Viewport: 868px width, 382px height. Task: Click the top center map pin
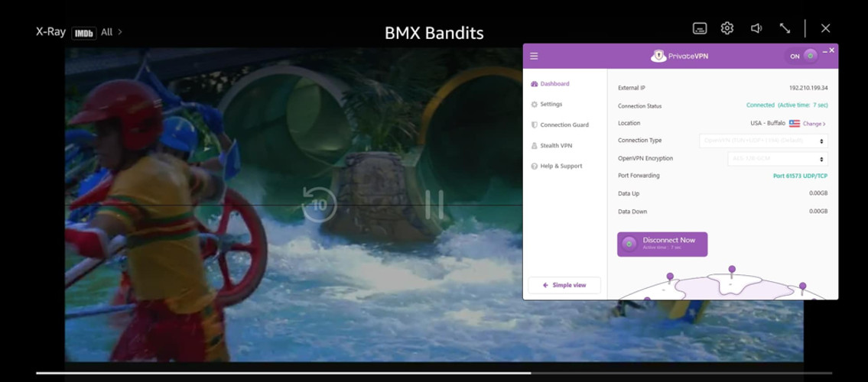732,270
